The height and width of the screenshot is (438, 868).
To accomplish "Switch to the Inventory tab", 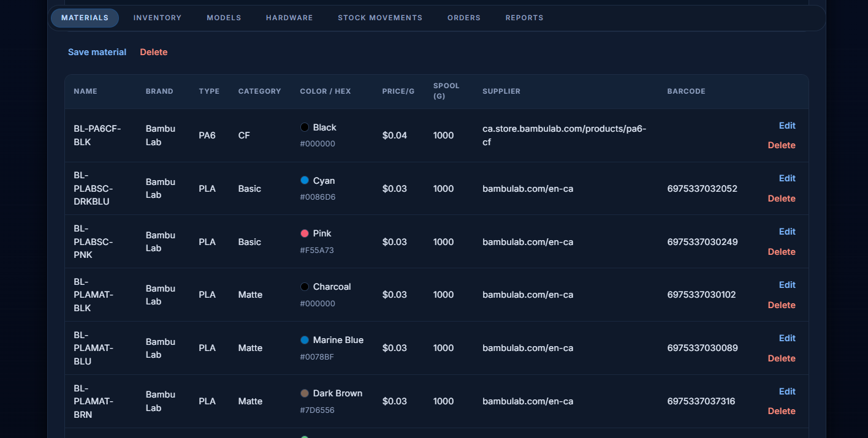I will coord(158,18).
